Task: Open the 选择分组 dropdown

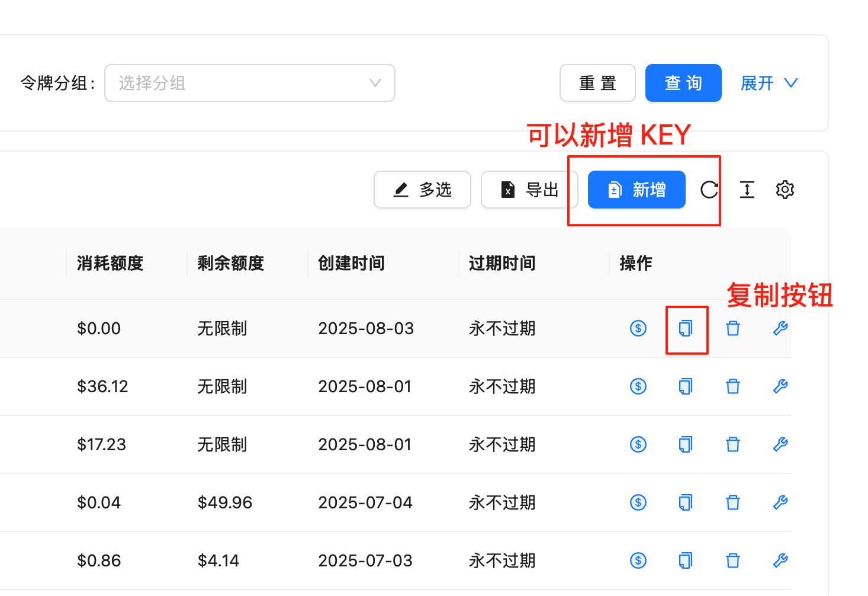Action: click(249, 83)
